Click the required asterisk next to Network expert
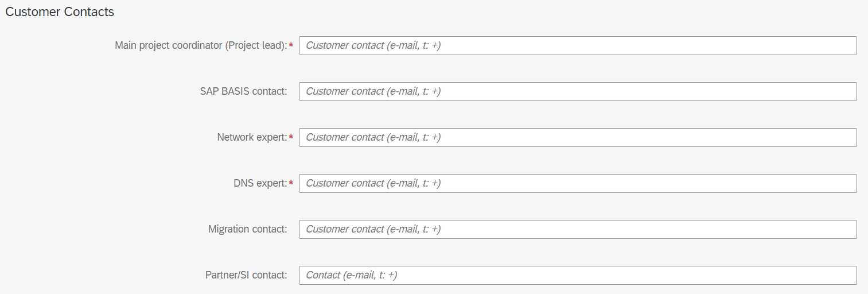Screen dimensions: 868x294 (291, 137)
